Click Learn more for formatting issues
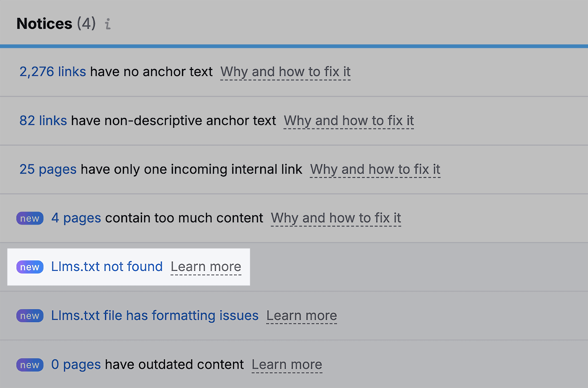 (302, 315)
